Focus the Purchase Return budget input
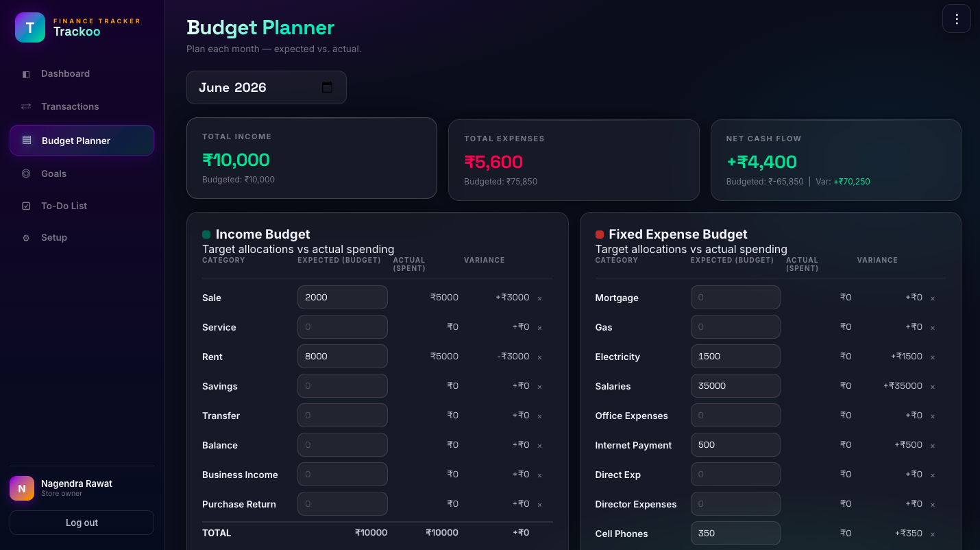The width and height of the screenshot is (980, 550). 343,504
